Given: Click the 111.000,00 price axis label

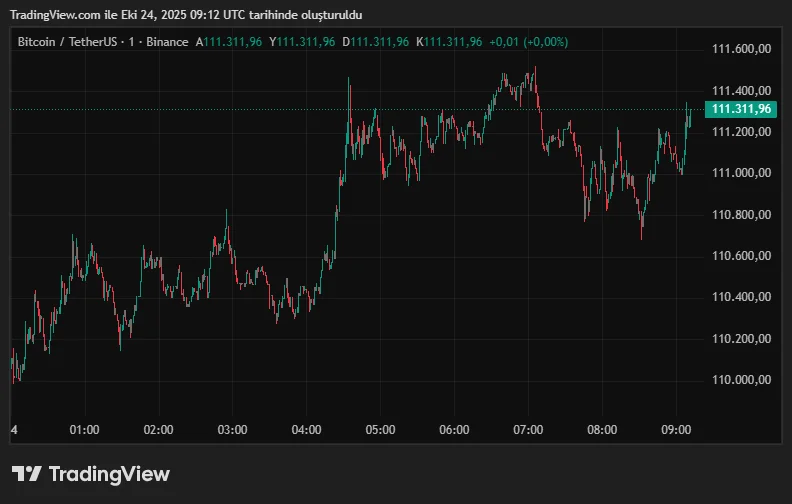Looking at the screenshot, I should click(x=741, y=173).
